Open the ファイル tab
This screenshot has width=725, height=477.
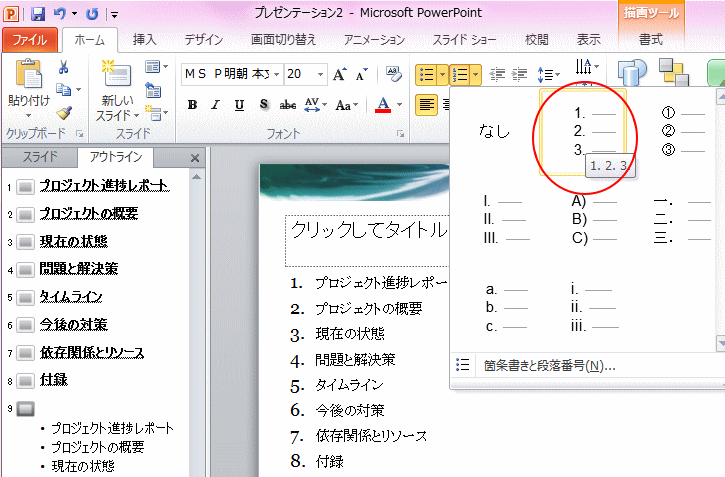[x=30, y=40]
